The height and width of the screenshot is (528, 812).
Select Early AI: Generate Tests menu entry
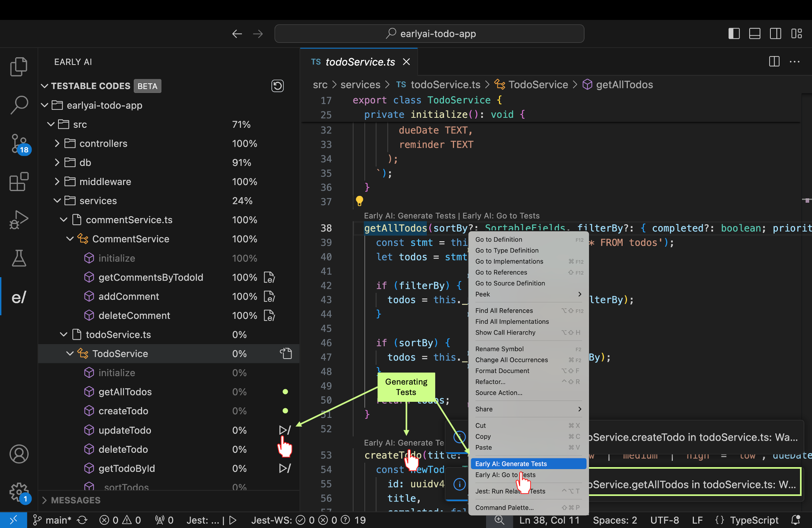(x=511, y=464)
